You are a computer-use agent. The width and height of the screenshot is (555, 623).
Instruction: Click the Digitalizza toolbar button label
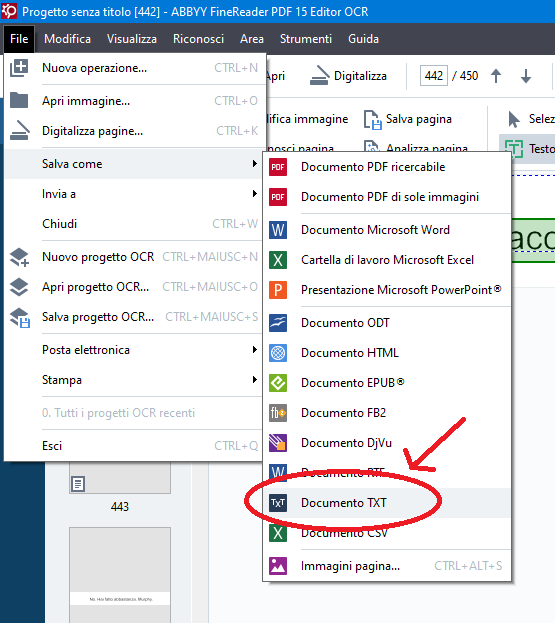[360, 76]
